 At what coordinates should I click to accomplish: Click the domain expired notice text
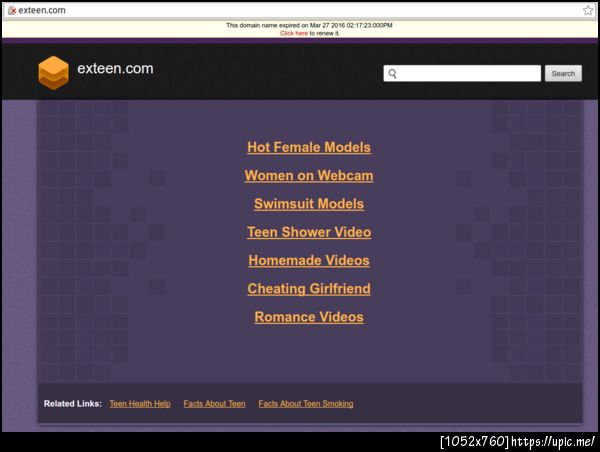tap(309, 25)
